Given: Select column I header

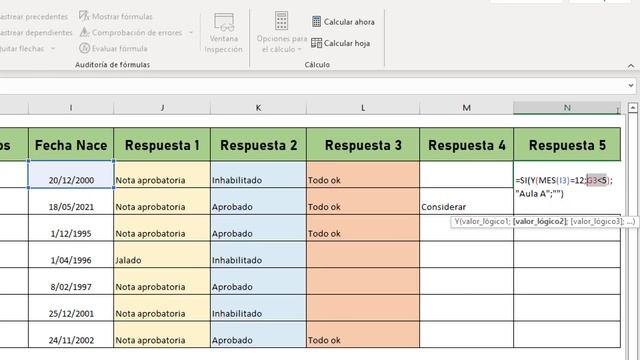Looking at the screenshot, I should coord(71,108).
